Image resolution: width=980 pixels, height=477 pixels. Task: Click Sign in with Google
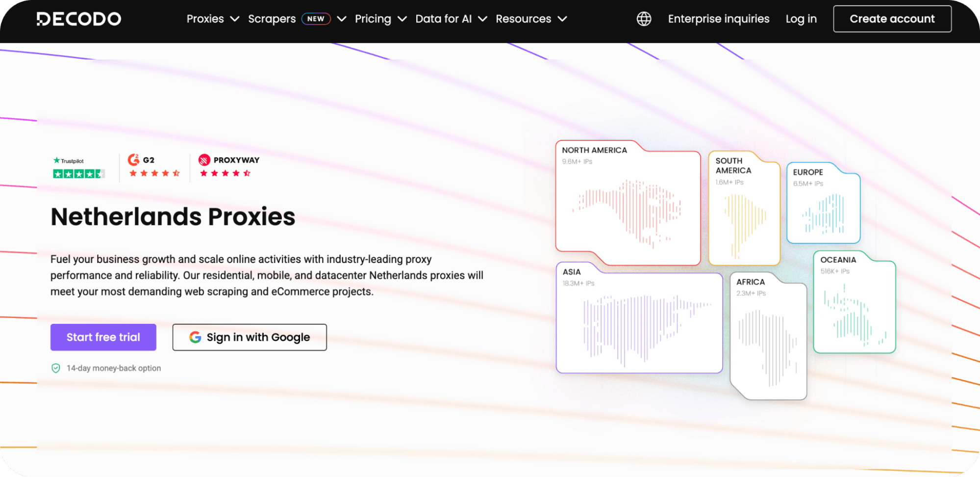coord(250,337)
